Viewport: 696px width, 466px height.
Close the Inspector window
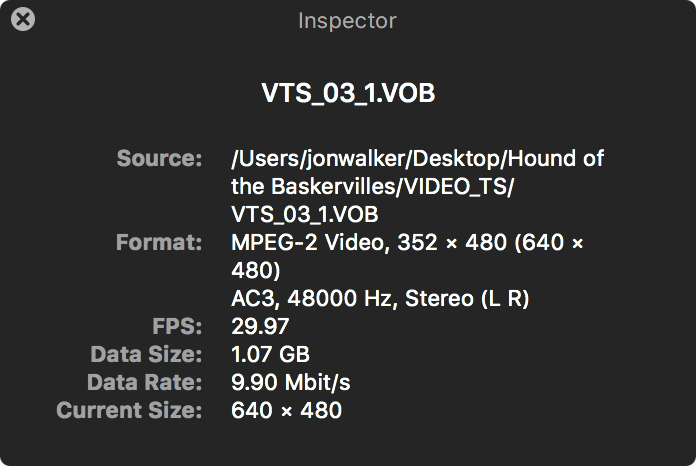[22, 19]
